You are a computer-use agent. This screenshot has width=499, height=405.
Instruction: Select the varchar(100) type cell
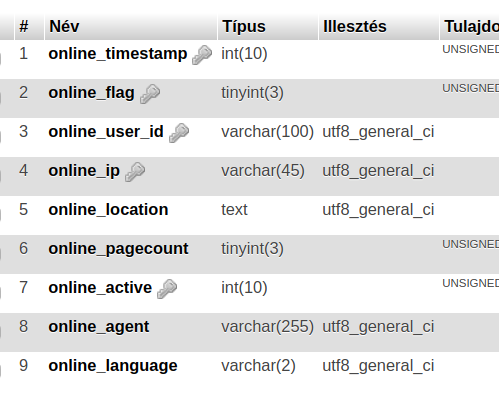pyautogui.click(x=267, y=132)
